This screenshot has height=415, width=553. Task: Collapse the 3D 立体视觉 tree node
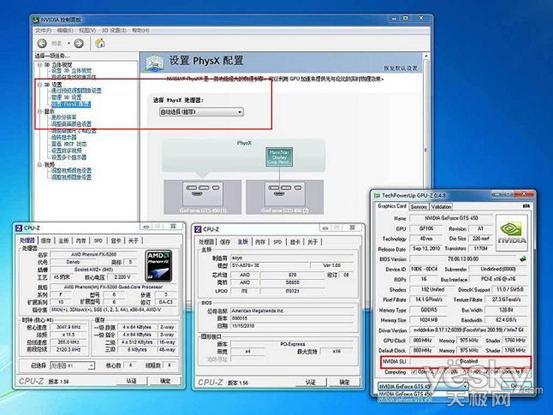click(40, 65)
